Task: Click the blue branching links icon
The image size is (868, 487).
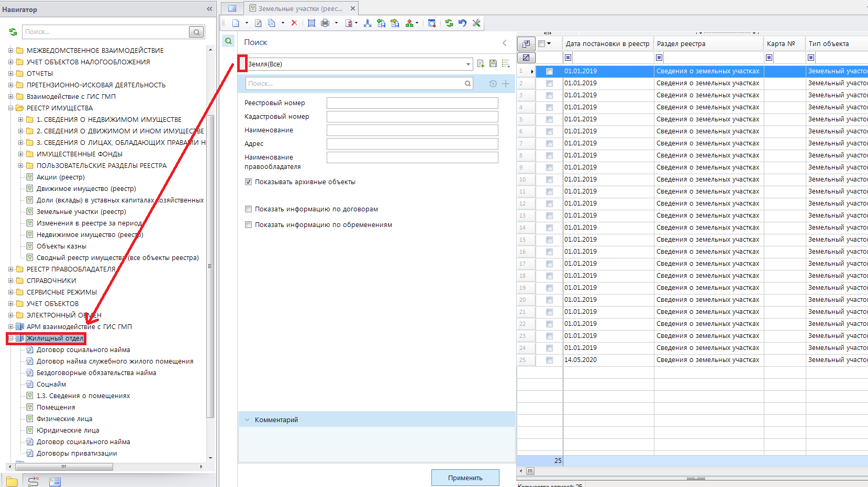Action: (x=368, y=23)
